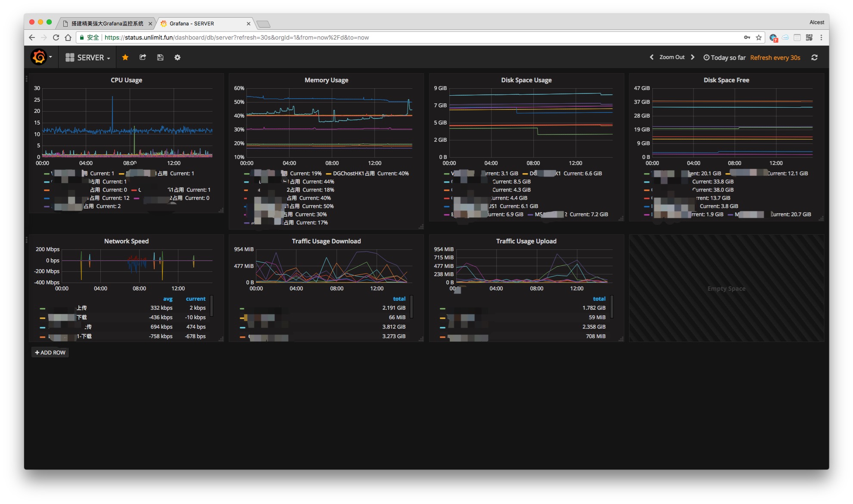Sort Traffic Upload legend by total
Screen dimensions: 853x504
[x=599, y=299]
